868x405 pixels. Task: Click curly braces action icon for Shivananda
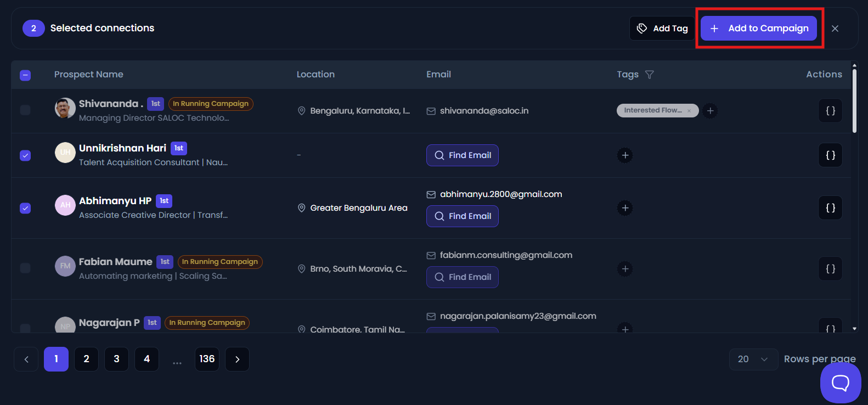coord(831,111)
